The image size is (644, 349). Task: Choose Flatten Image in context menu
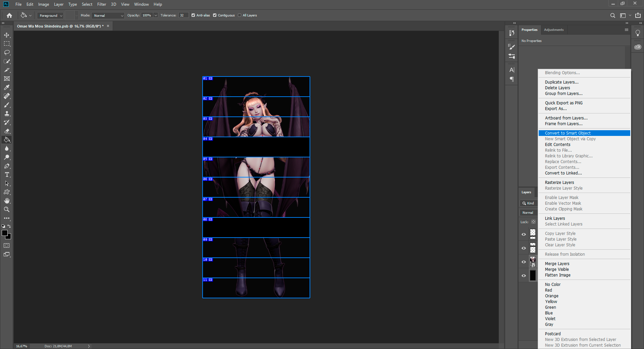(x=584, y=275)
